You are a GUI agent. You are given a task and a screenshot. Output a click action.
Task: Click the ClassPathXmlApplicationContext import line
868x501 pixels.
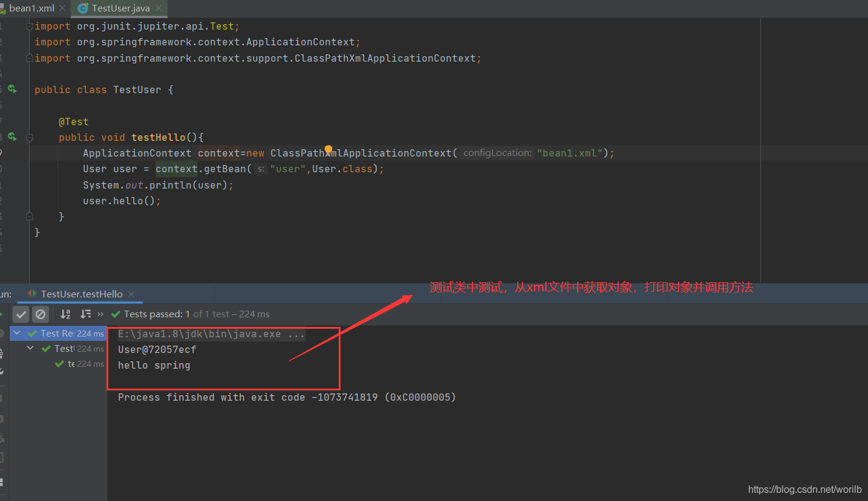coord(258,58)
